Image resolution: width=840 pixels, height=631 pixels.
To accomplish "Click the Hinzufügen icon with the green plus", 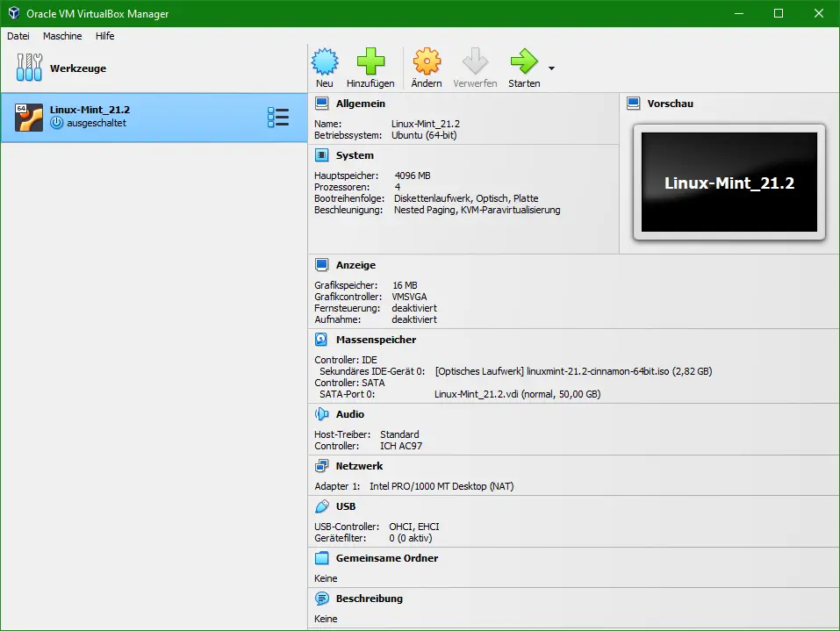I will coord(370,61).
